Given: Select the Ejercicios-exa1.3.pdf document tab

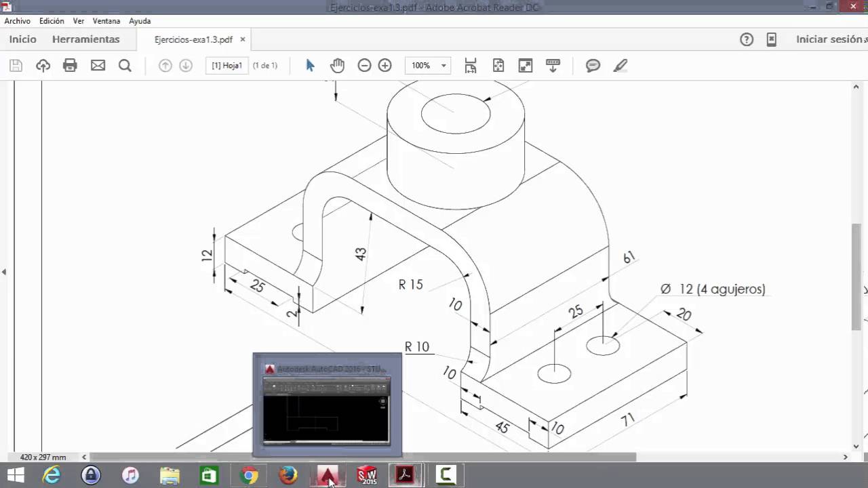Looking at the screenshot, I should [x=193, y=39].
